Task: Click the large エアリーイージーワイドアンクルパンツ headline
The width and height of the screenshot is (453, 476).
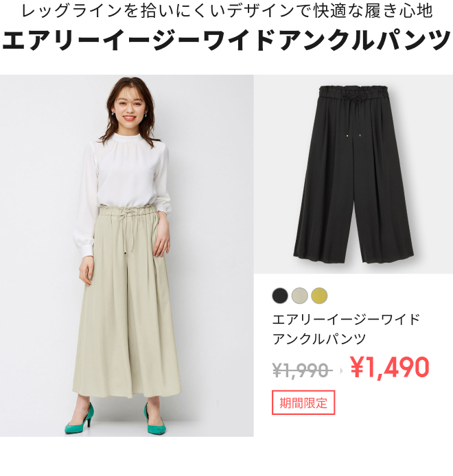Action: 226,40
